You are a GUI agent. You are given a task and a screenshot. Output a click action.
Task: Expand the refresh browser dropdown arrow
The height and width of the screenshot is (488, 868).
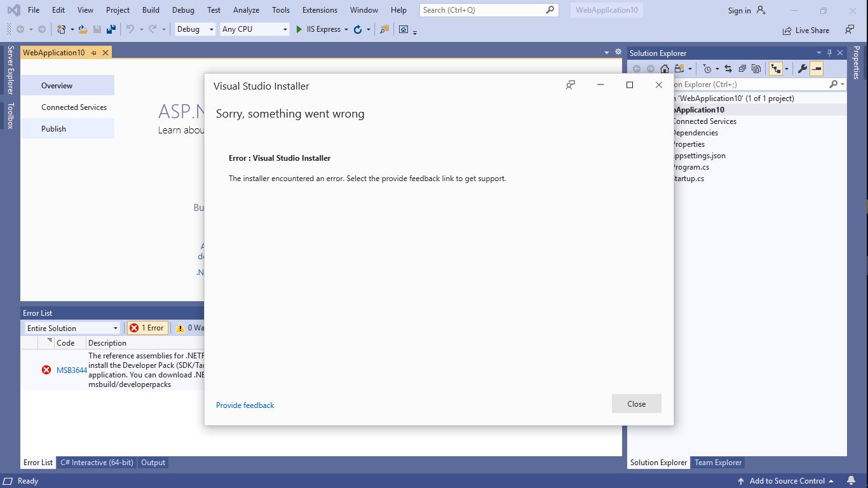(369, 29)
